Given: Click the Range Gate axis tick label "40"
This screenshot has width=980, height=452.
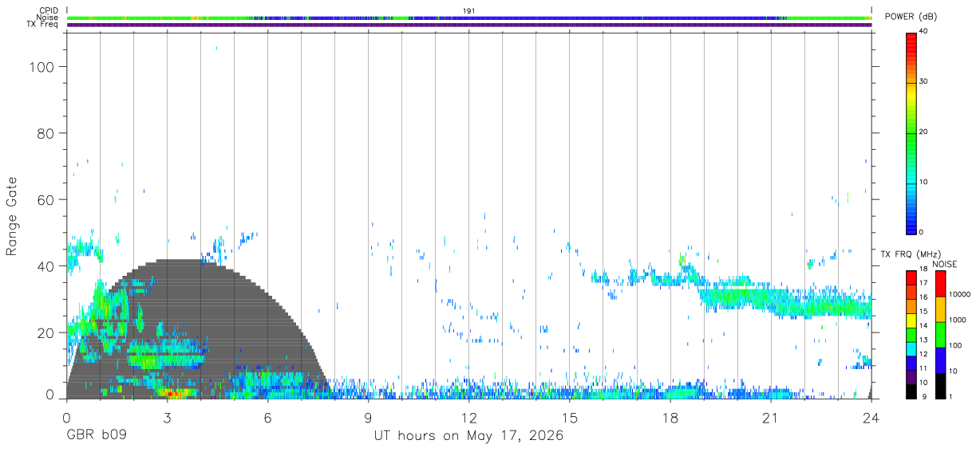Looking at the screenshot, I should pos(48,265).
